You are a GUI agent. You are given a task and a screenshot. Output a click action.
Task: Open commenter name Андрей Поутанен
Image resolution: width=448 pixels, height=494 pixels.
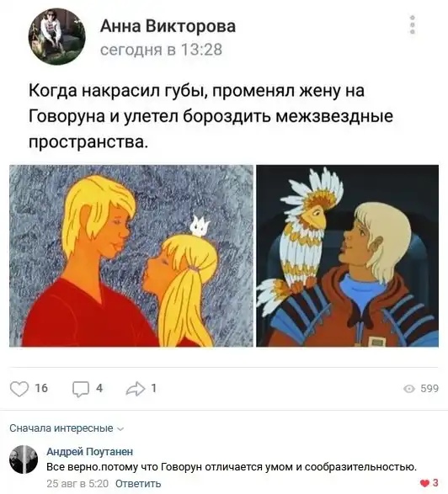click(90, 451)
